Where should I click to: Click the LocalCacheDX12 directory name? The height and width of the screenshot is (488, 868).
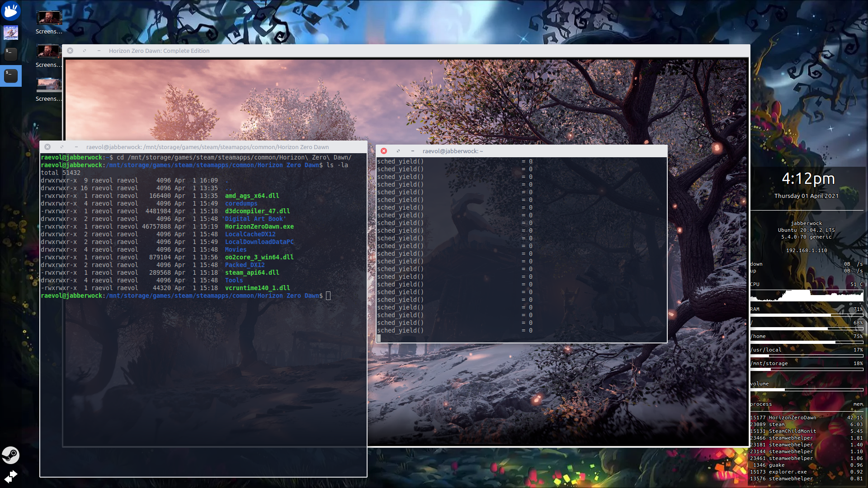[250, 234]
